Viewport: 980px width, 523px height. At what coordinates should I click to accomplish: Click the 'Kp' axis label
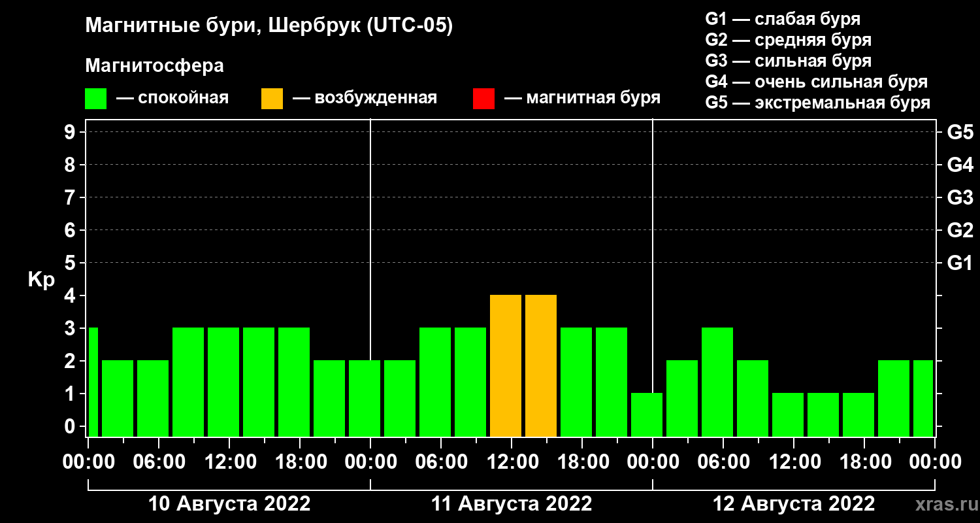[x=41, y=280]
